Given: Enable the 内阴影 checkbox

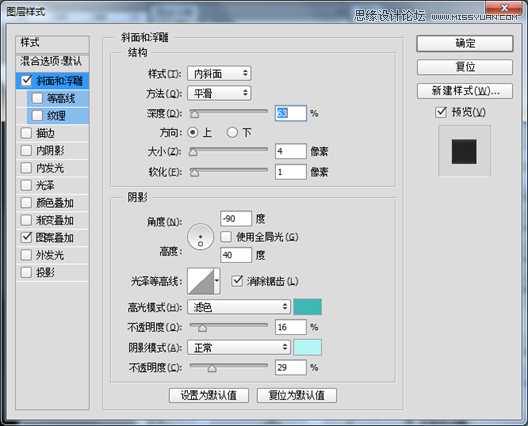Looking at the screenshot, I should coord(26,150).
